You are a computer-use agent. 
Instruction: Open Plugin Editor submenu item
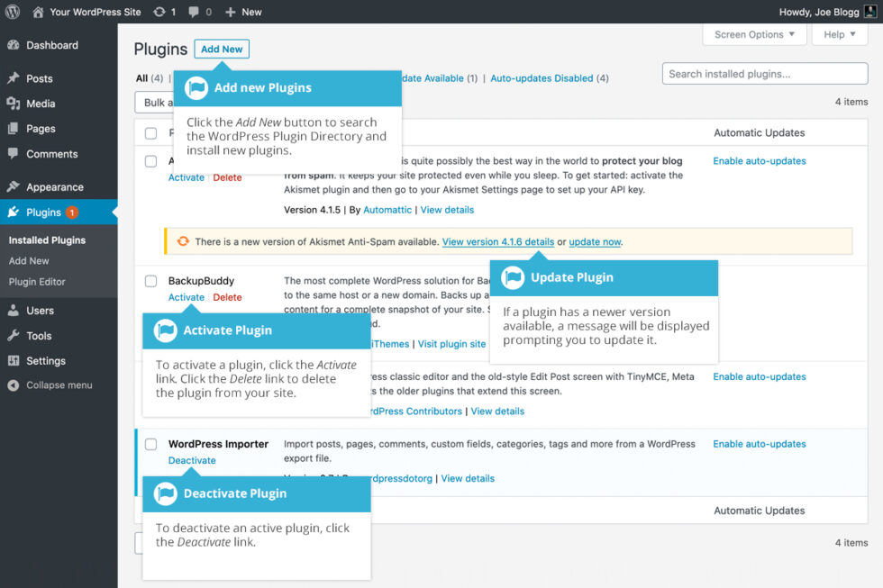[x=37, y=282]
